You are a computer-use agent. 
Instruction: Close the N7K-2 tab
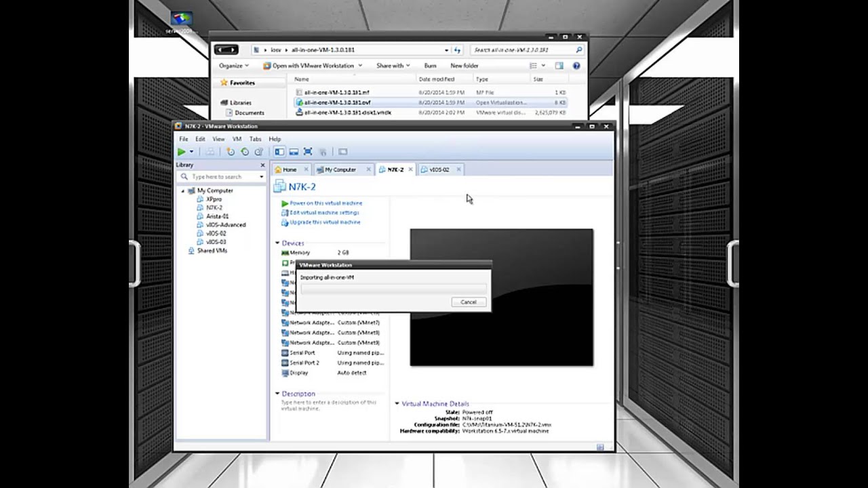pyautogui.click(x=410, y=169)
